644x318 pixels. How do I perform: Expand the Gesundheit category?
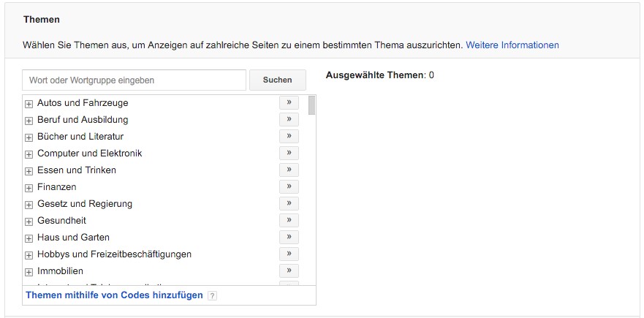29,222
